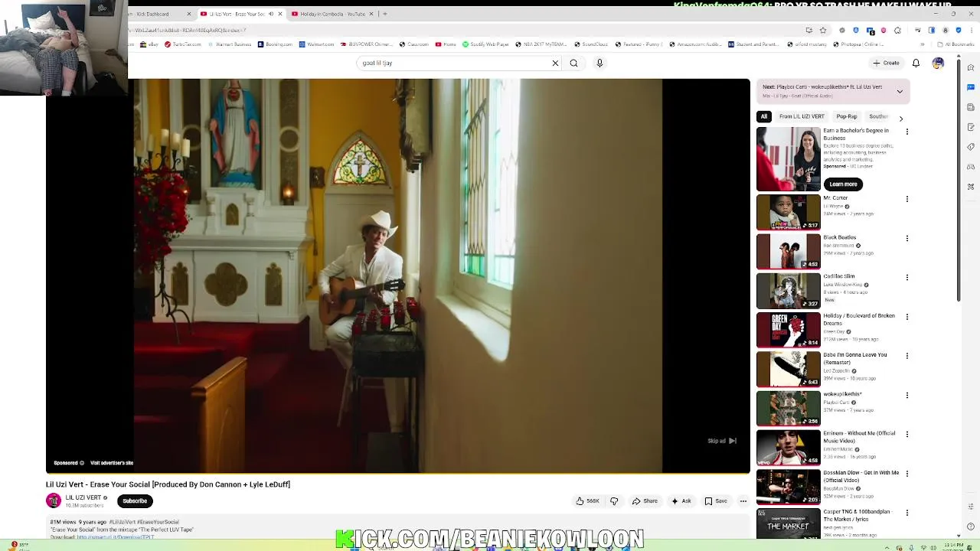The height and width of the screenshot is (551, 980).
Task: Select the From LIL UZI VERT chip
Action: click(x=802, y=116)
